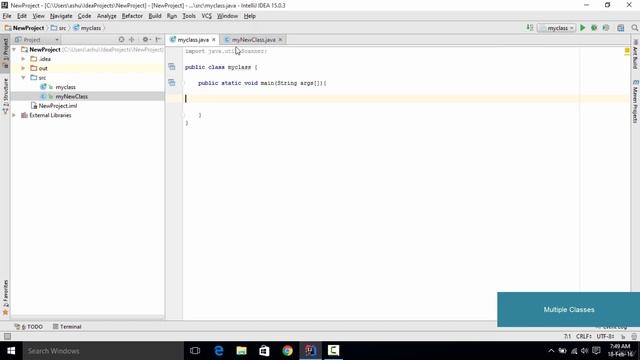
Task: Click the Scroll from Source target icon
Action: click(x=121, y=40)
